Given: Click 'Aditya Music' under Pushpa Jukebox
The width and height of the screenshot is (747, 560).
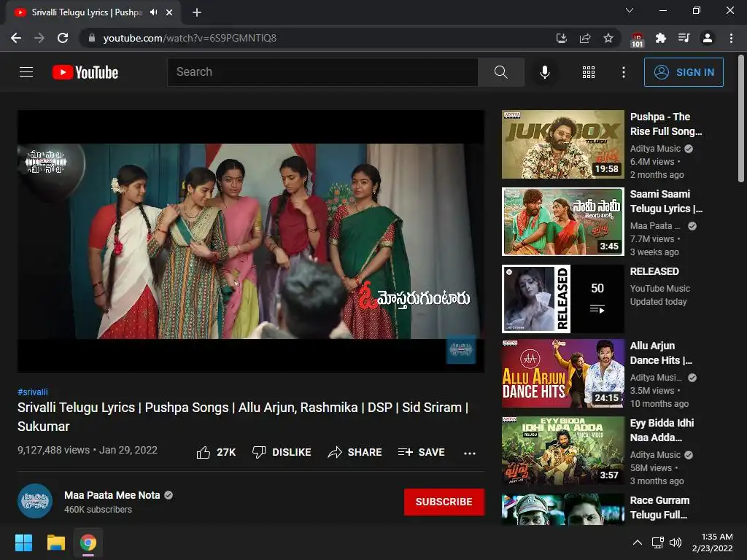Looking at the screenshot, I should tap(655, 149).
